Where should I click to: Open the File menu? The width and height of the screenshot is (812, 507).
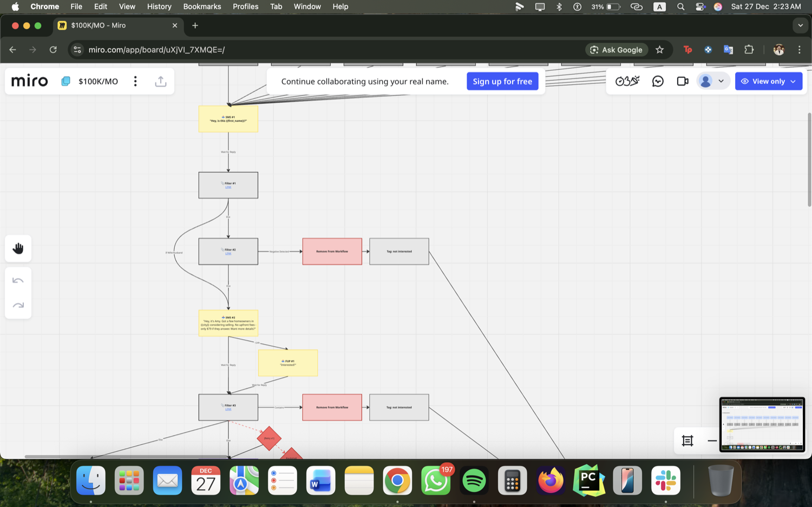tap(76, 6)
